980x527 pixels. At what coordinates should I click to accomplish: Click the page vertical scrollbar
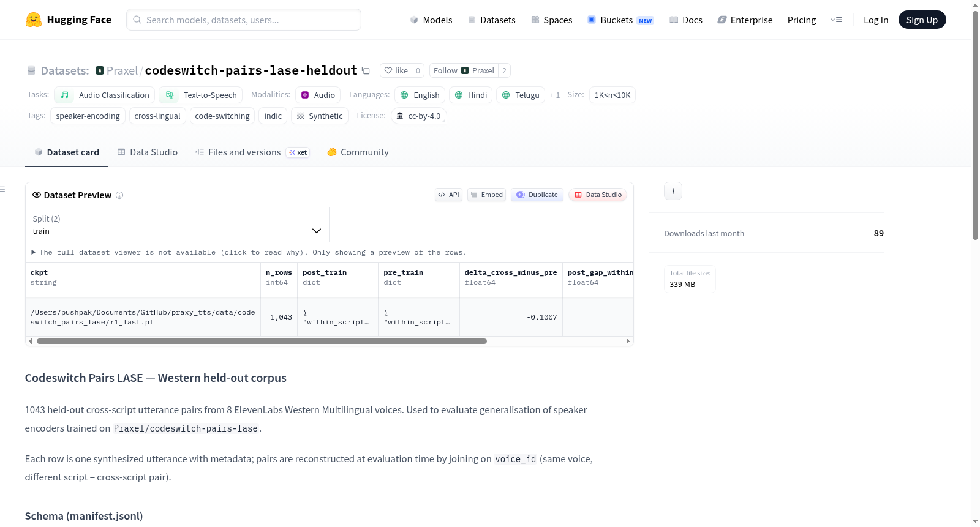[975, 125]
